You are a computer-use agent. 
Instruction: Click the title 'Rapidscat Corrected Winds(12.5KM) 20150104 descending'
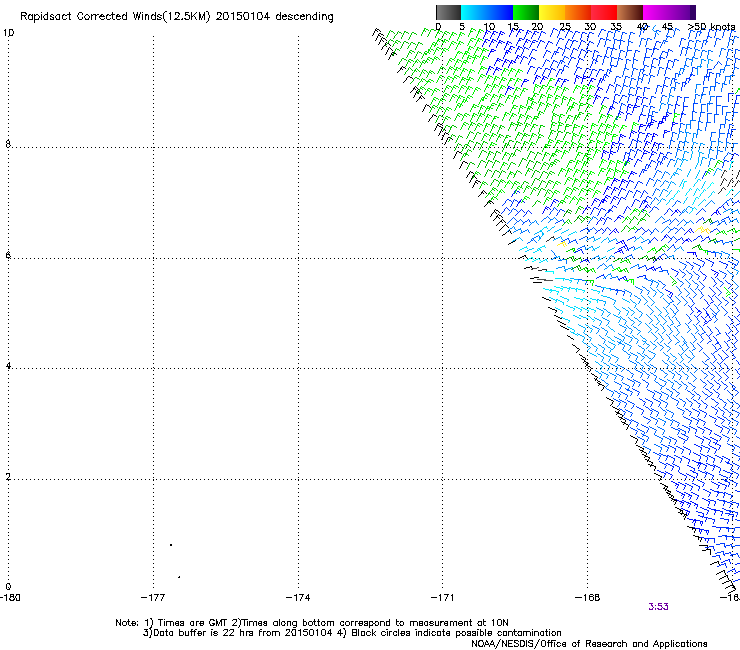tap(177, 16)
